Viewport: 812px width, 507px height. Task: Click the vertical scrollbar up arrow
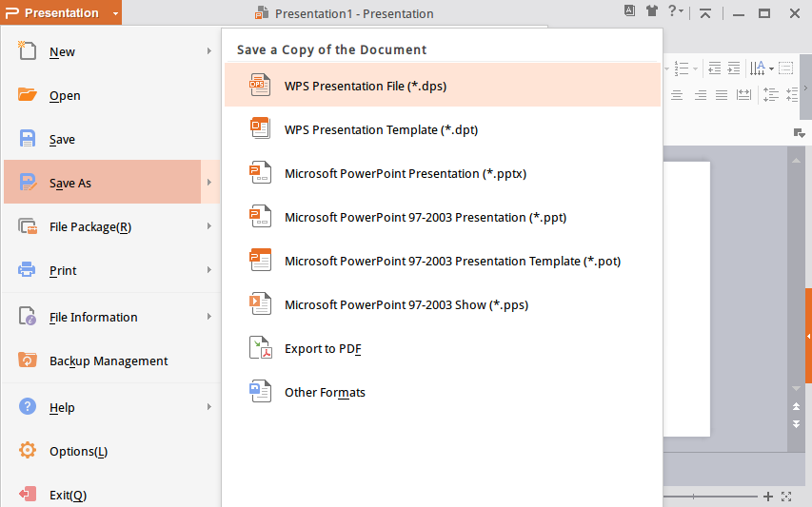point(797,161)
